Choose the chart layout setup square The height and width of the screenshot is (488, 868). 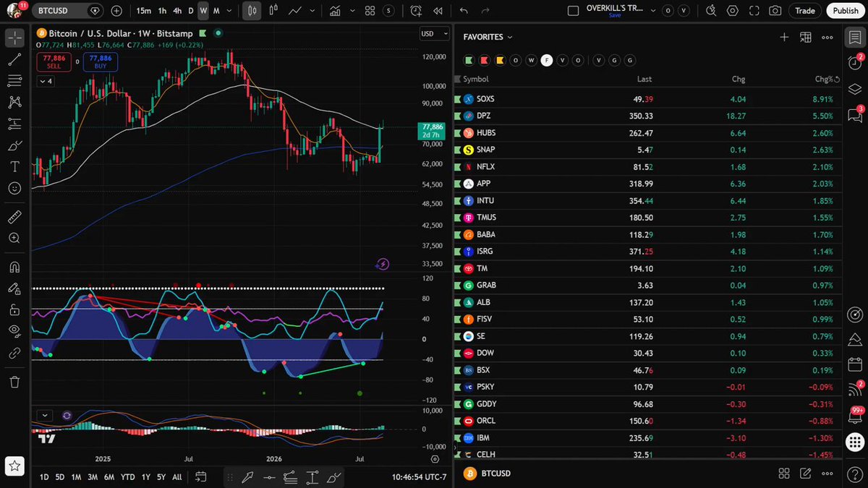pos(573,11)
